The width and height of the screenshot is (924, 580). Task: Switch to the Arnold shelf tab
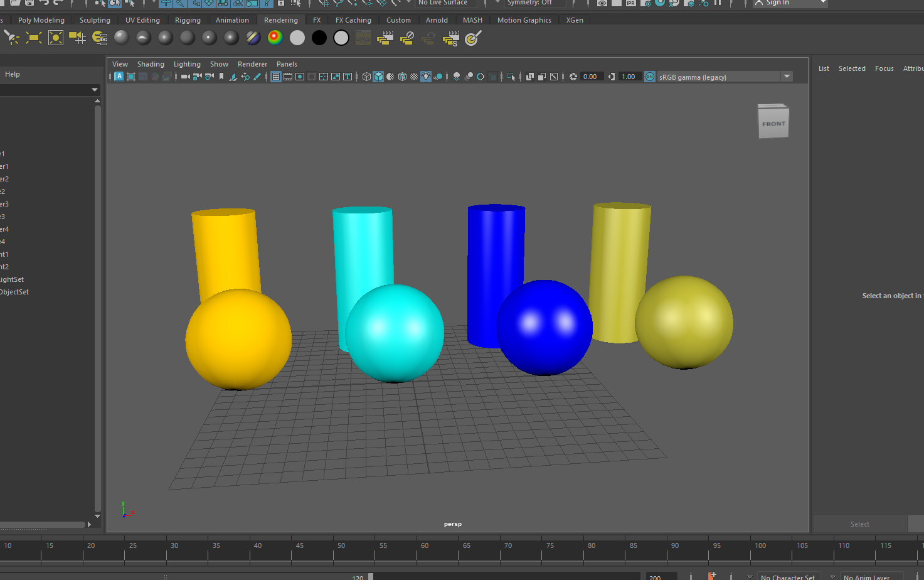(437, 20)
